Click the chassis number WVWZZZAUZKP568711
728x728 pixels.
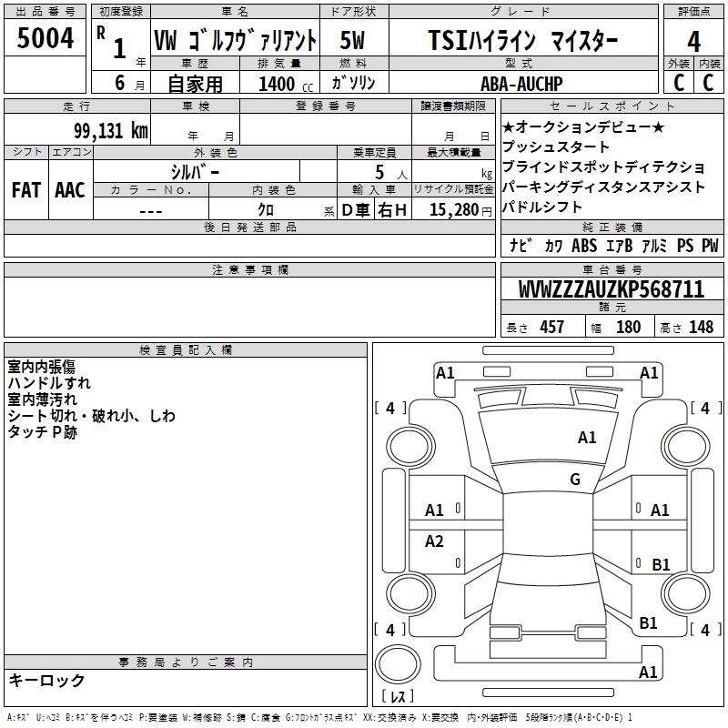611,290
